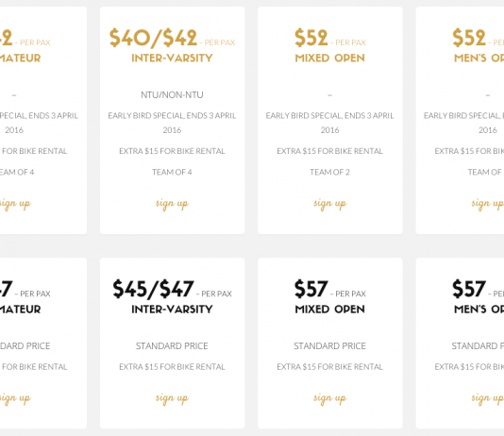Click sign up under early bird Men's Open
The width and height of the screenshot is (504, 436).
(488, 204)
